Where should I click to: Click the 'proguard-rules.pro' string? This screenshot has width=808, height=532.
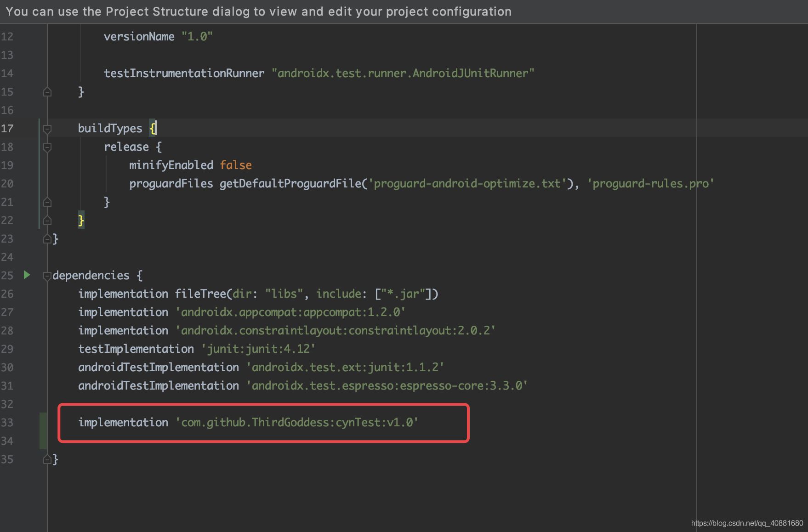pos(650,184)
